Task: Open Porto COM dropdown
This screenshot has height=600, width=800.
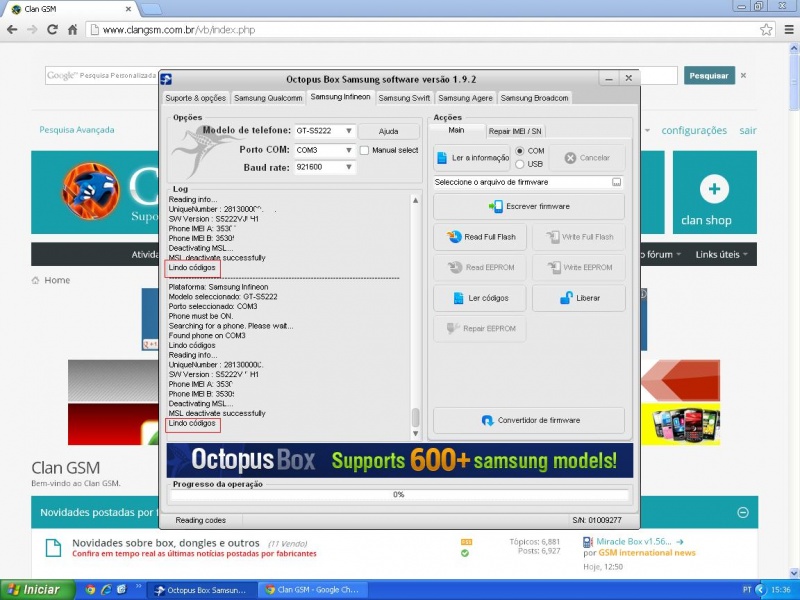Action: coord(348,150)
